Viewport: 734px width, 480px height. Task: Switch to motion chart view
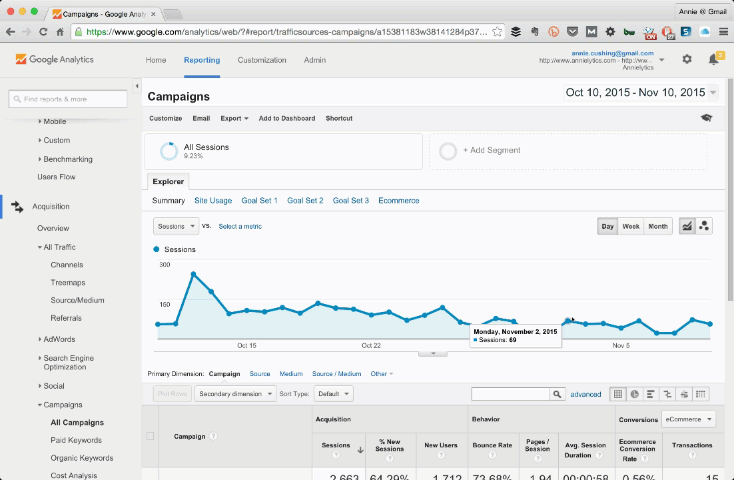point(704,226)
